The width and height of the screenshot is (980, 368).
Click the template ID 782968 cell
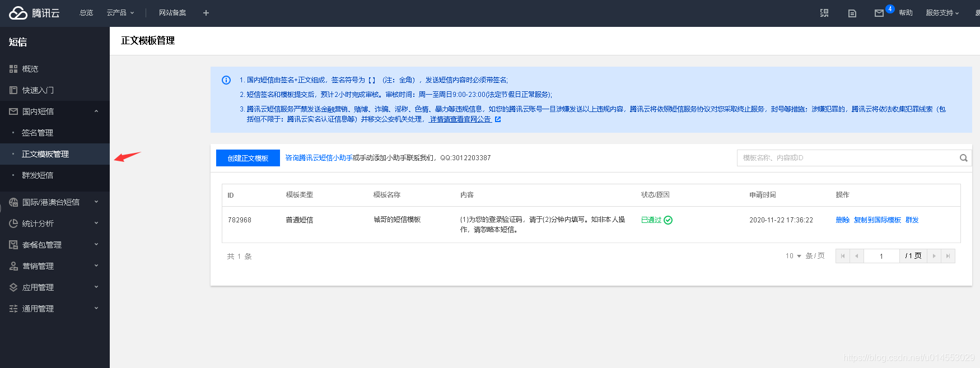click(x=240, y=220)
